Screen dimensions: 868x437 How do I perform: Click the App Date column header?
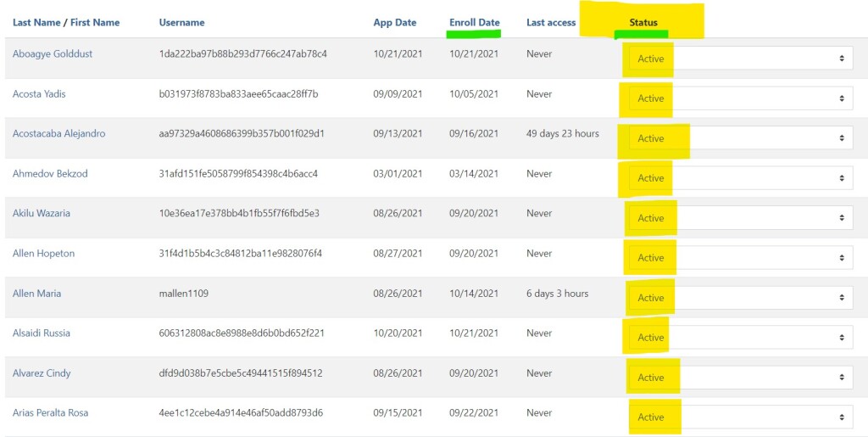coord(394,23)
